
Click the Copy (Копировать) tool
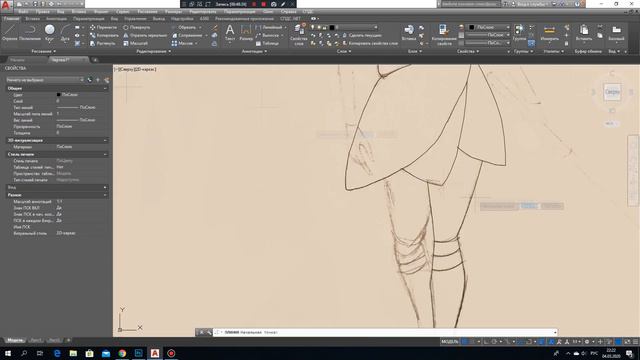(x=104, y=35)
